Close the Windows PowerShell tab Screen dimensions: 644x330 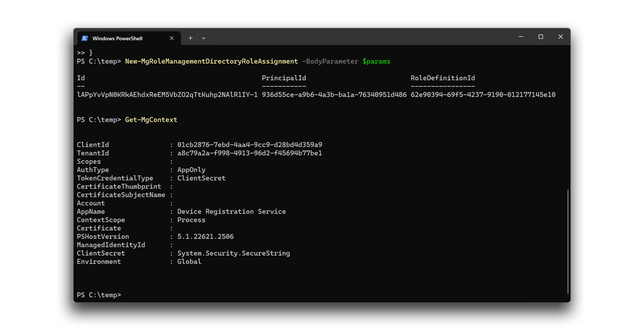click(172, 38)
